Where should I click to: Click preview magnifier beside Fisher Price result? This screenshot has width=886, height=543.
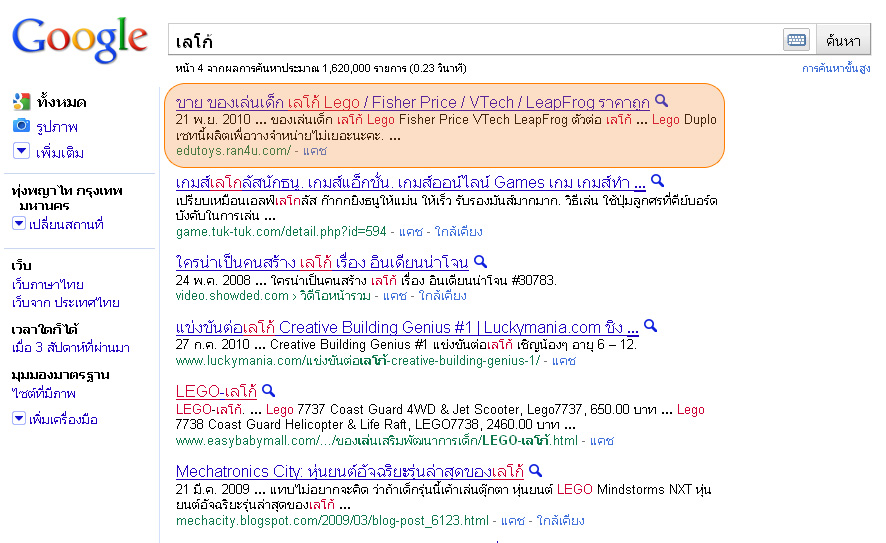tap(662, 101)
